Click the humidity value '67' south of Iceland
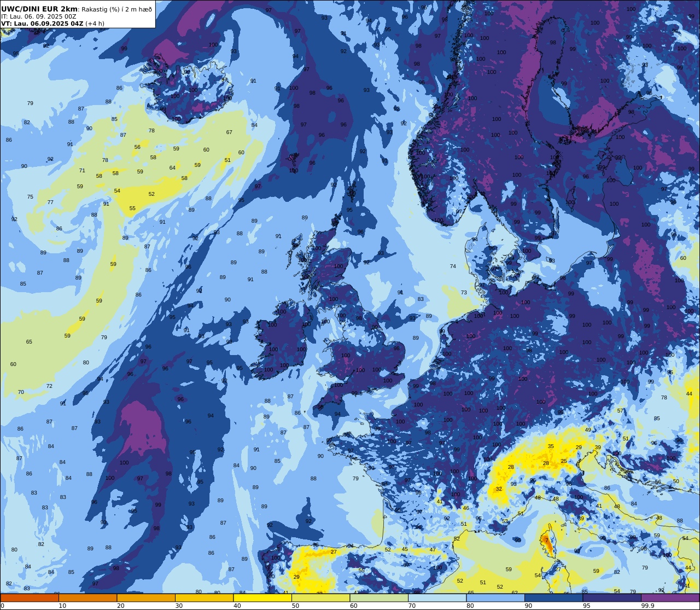This screenshot has width=700, height=610. coord(229,132)
